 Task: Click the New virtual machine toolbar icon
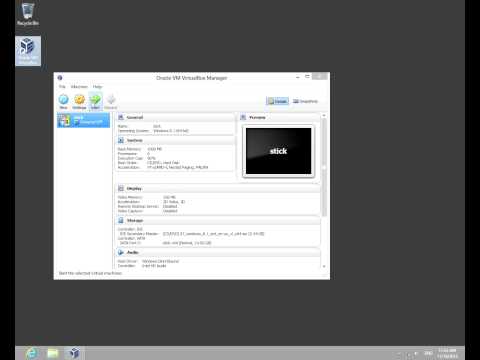point(63,101)
